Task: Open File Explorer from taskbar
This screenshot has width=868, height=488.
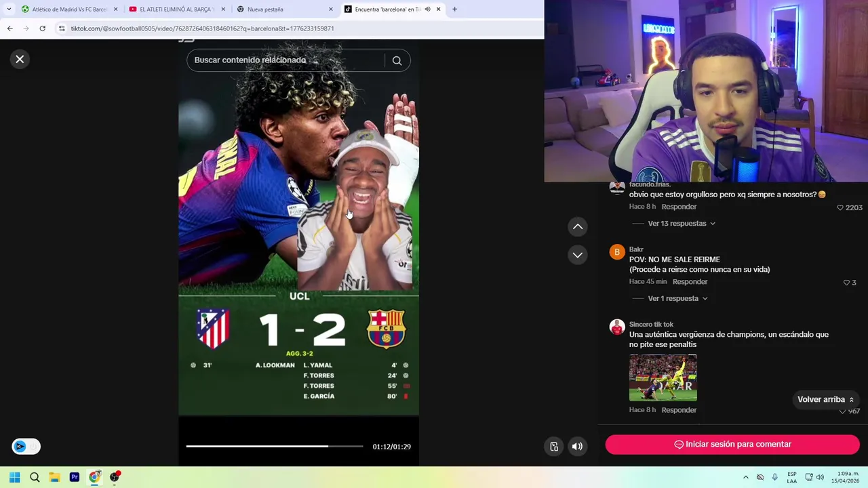Action: pos(54,477)
